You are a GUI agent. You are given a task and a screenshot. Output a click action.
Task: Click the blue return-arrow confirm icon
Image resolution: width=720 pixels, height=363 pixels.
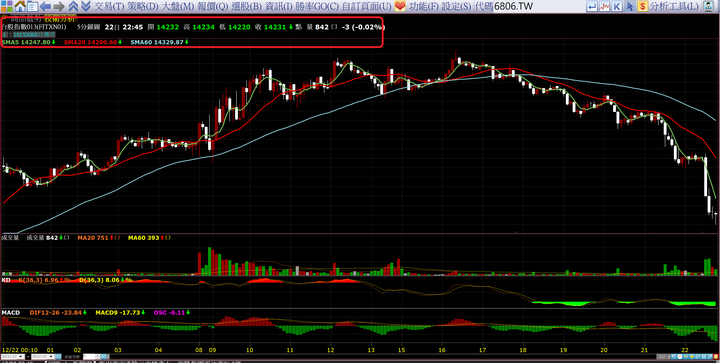click(x=592, y=6)
